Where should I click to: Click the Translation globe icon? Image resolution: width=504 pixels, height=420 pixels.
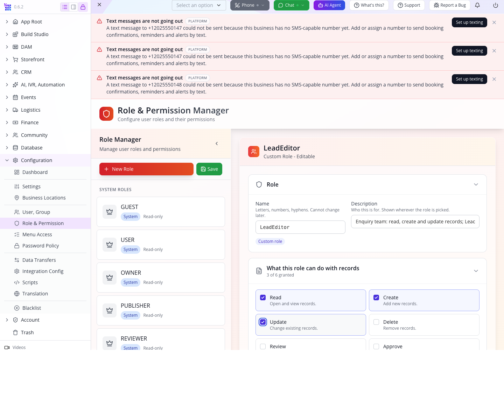(17, 294)
